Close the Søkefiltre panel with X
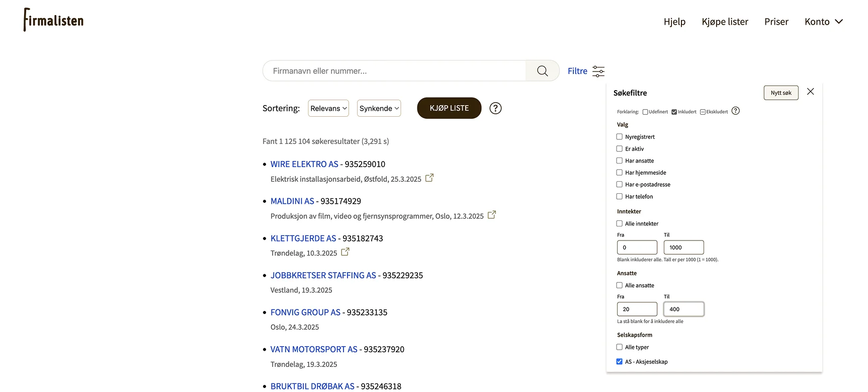The height and width of the screenshot is (392, 868). click(810, 92)
